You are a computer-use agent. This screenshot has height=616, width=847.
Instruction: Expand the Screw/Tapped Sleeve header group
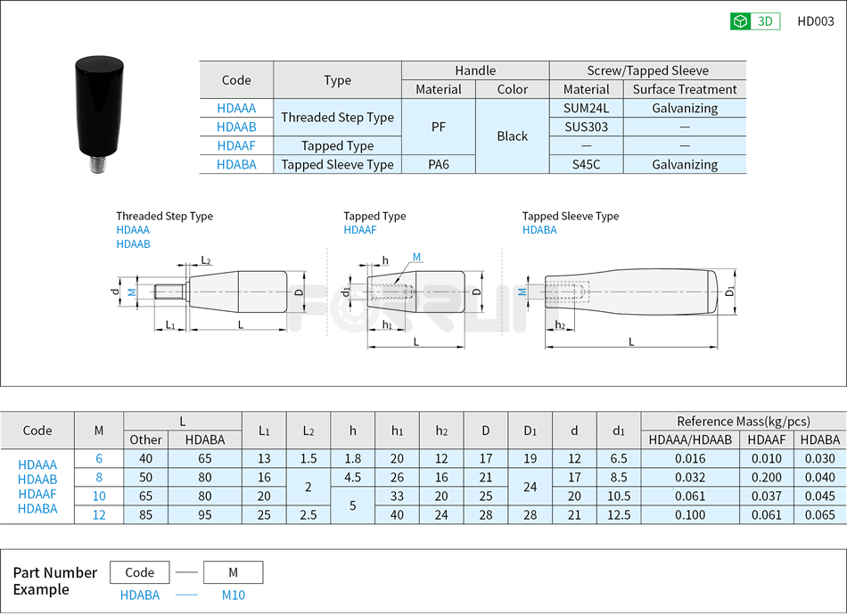coord(647,70)
